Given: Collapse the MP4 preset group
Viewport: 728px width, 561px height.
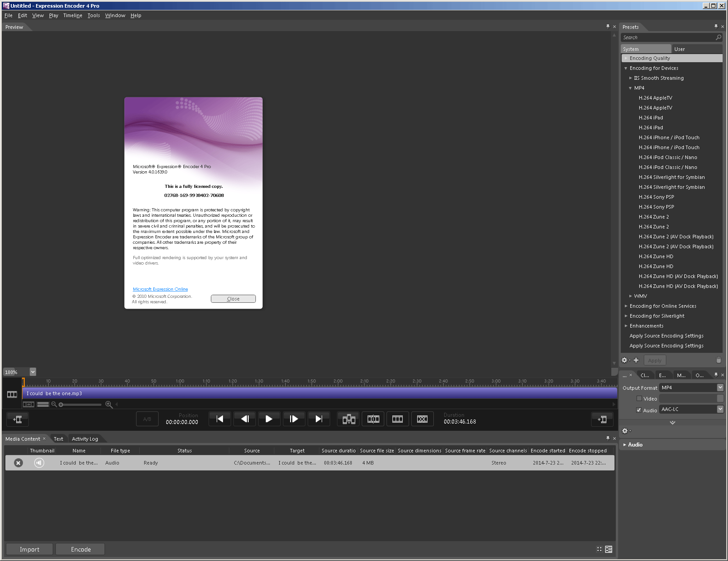Looking at the screenshot, I should coord(630,88).
